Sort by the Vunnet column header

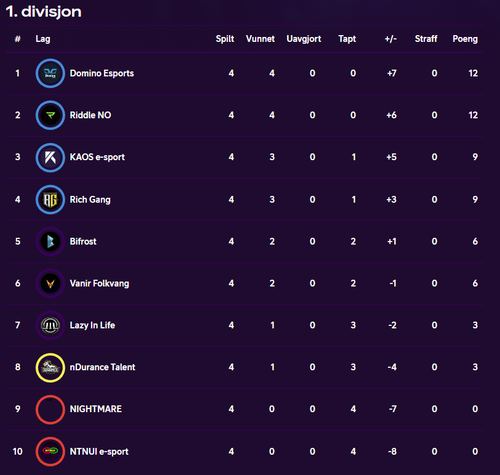pyautogui.click(x=260, y=39)
